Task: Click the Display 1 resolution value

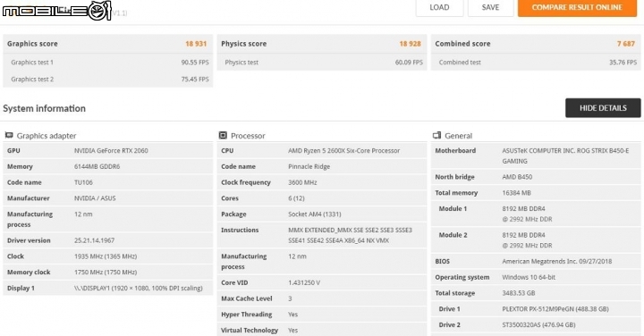Action: (139, 288)
